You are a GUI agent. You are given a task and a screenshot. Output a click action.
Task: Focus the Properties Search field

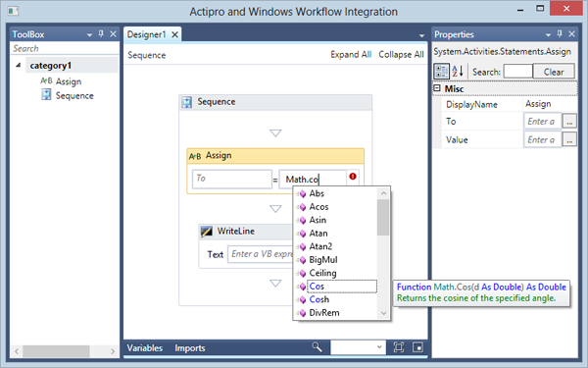coord(517,72)
